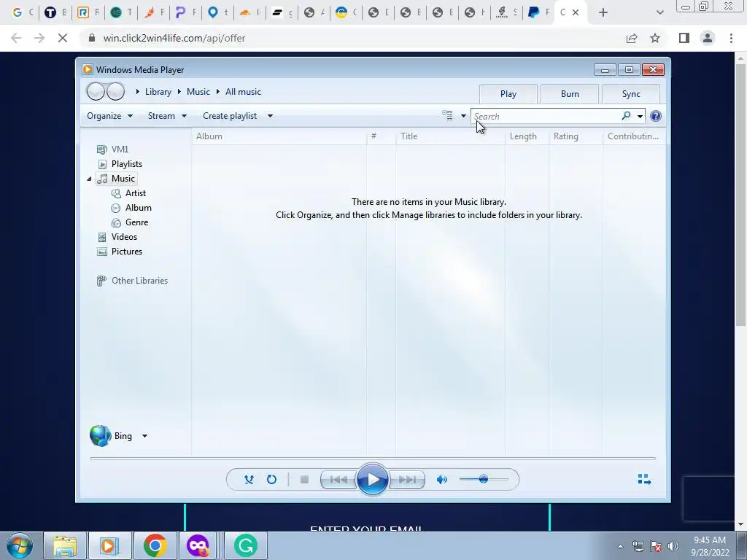The image size is (747, 560).
Task: Bookmark this page with star icon
Action: tap(655, 38)
